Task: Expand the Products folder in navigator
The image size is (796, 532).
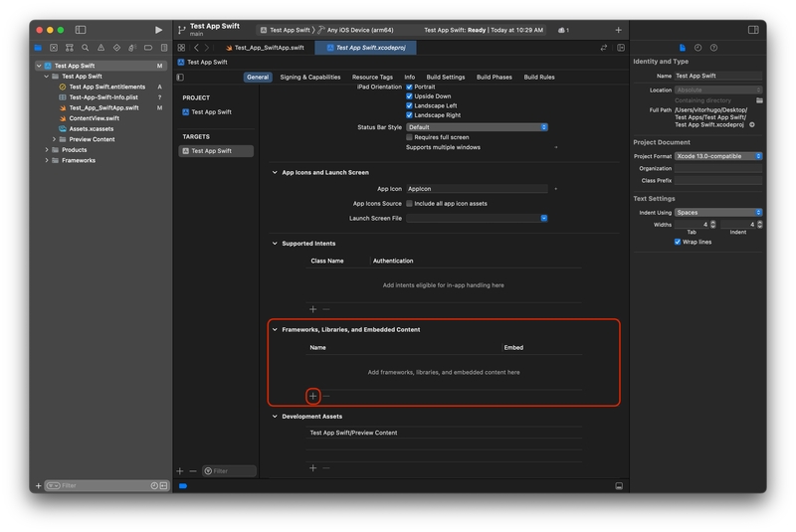Action: coord(47,150)
